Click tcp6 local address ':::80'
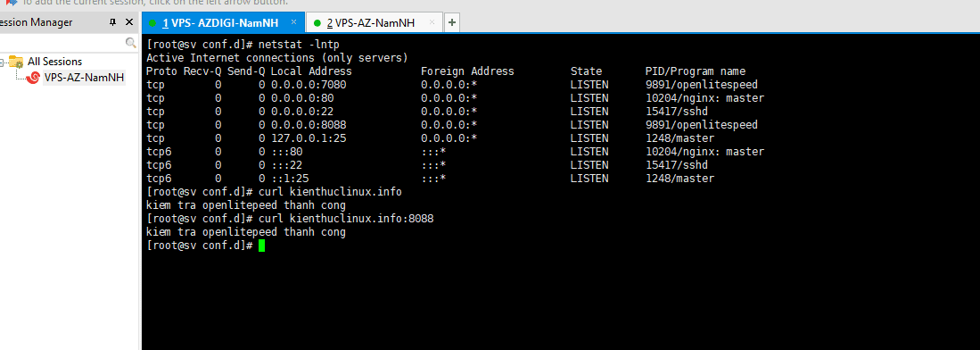The width and height of the screenshot is (980, 350). (286, 152)
